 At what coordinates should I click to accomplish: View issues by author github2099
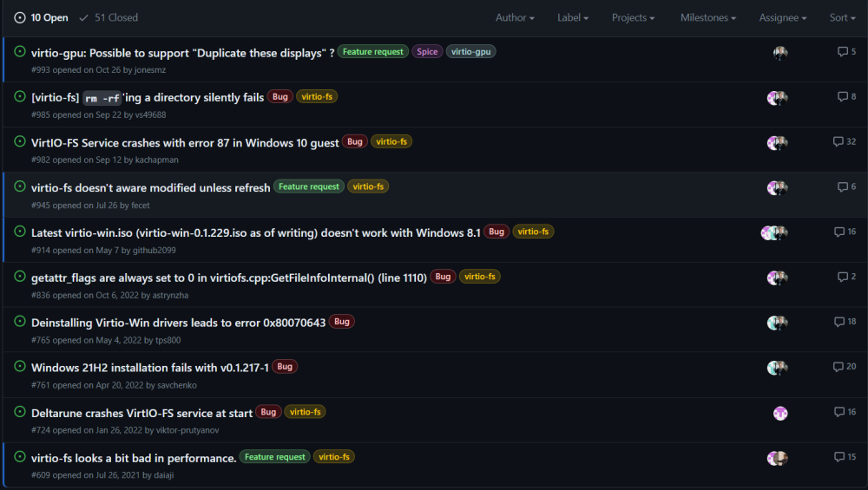coord(155,250)
